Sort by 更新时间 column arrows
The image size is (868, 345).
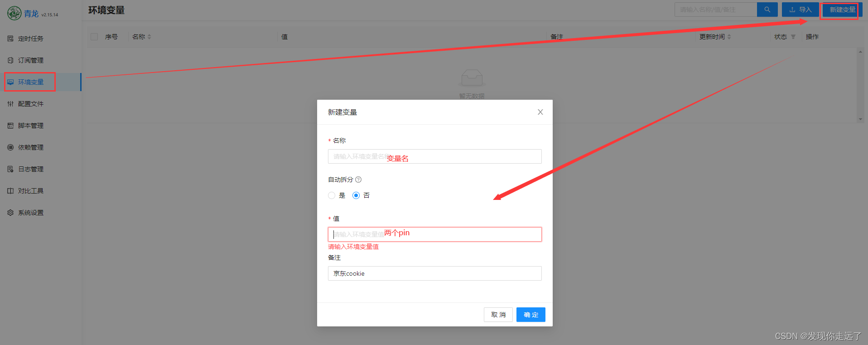point(729,37)
